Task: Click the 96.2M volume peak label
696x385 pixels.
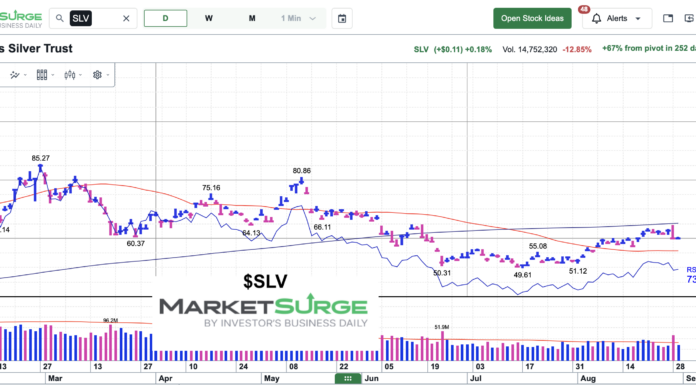Action: tap(110, 320)
